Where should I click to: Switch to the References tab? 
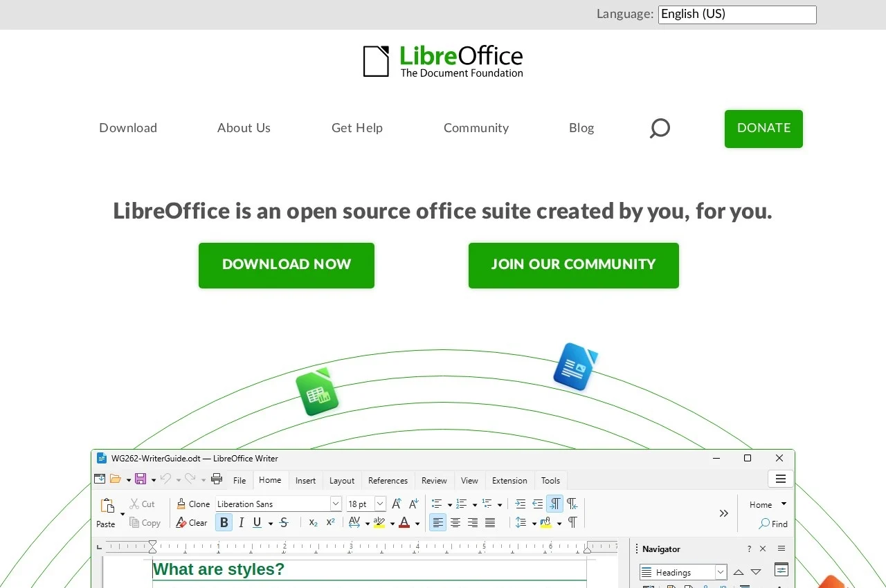[388, 480]
